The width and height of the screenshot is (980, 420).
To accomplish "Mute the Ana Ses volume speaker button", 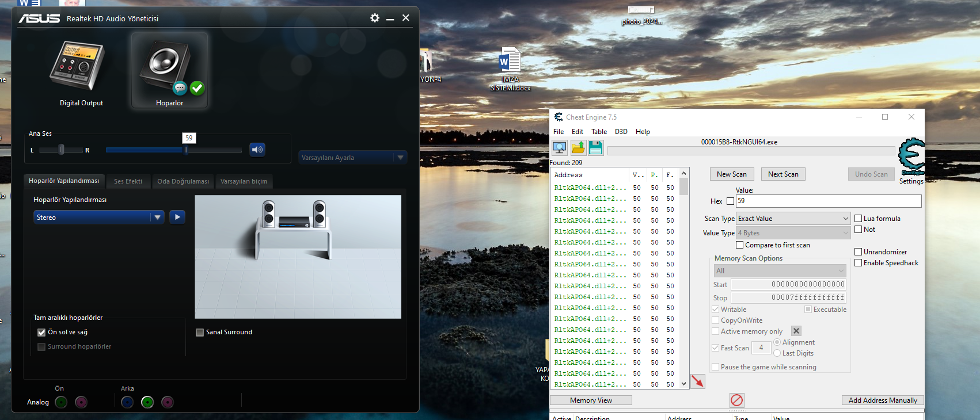I will click(x=257, y=150).
